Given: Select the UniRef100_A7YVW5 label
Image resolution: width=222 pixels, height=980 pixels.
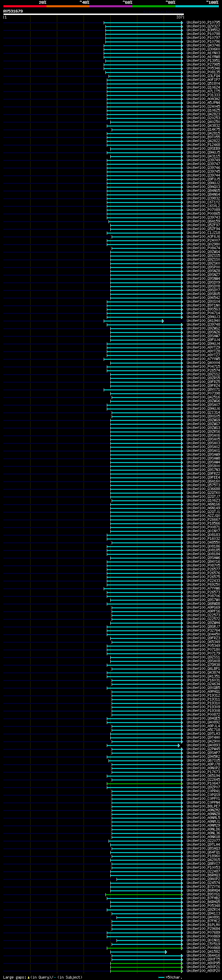Looking at the screenshot, I should point(203,359).
